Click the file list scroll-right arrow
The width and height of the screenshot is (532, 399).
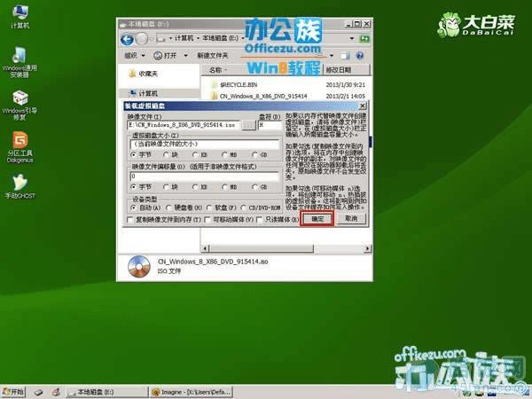(367, 248)
